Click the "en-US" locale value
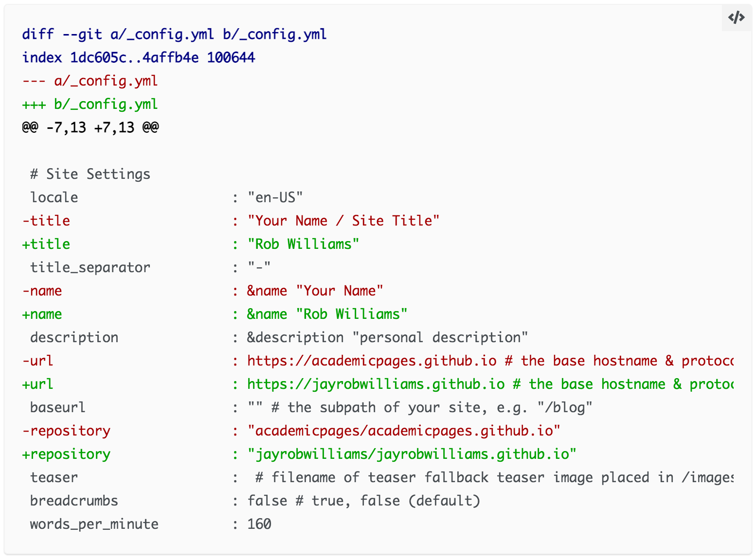The width and height of the screenshot is (756, 558). click(275, 198)
